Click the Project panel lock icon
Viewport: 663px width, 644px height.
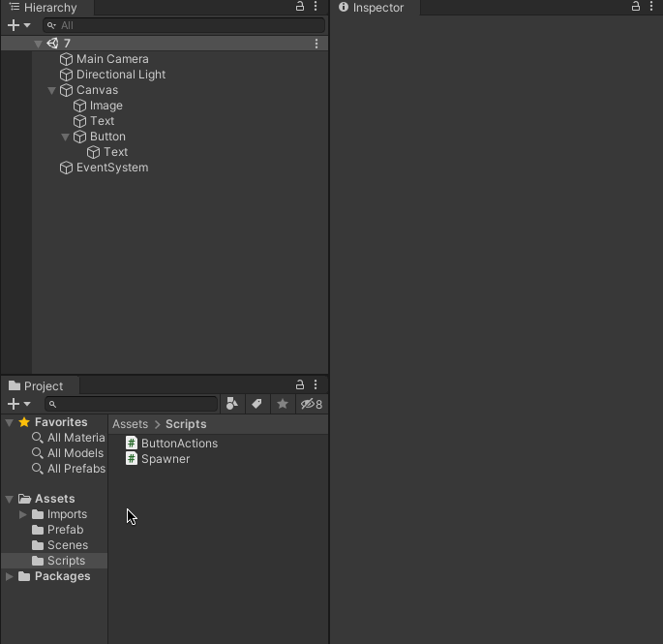point(300,385)
